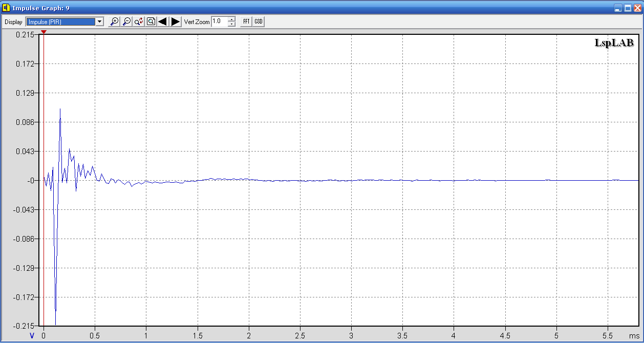Increase Vert Zoom with the up spinner
Viewport: 644px width, 343px height.
tap(231, 19)
